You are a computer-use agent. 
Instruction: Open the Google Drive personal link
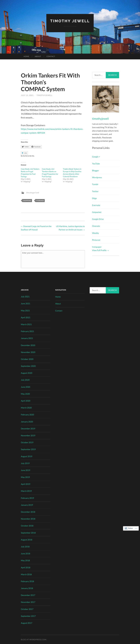tap(98, 219)
